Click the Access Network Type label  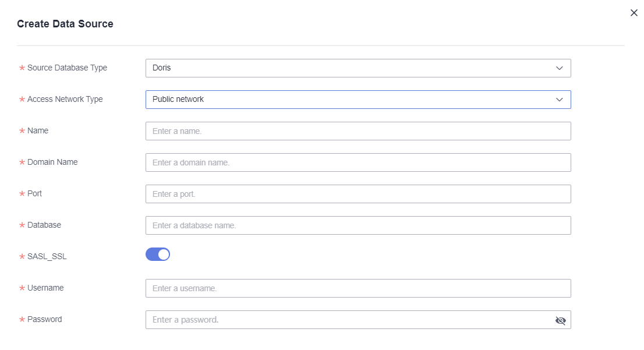pyautogui.click(x=65, y=99)
